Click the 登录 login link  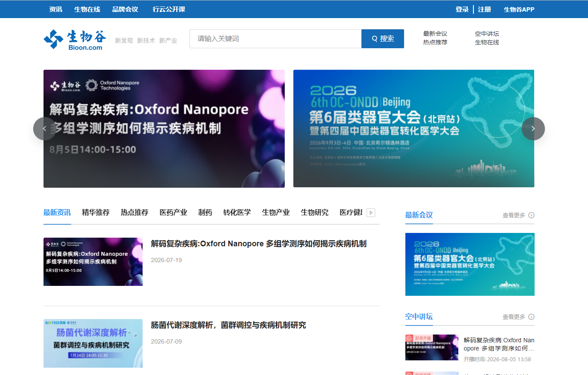[x=462, y=9]
